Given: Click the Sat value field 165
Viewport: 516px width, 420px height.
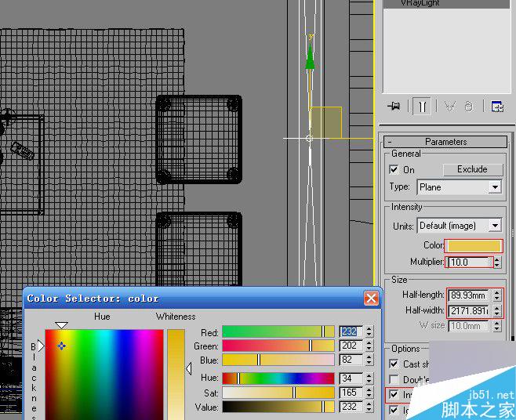Looking at the screenshot, I should [351, 393].
